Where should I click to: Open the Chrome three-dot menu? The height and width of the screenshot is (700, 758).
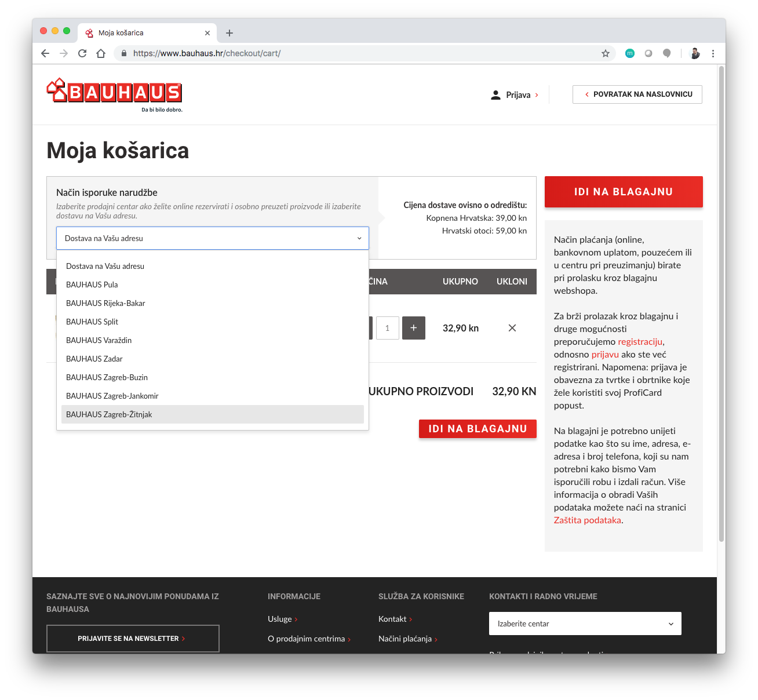(713, 53)
